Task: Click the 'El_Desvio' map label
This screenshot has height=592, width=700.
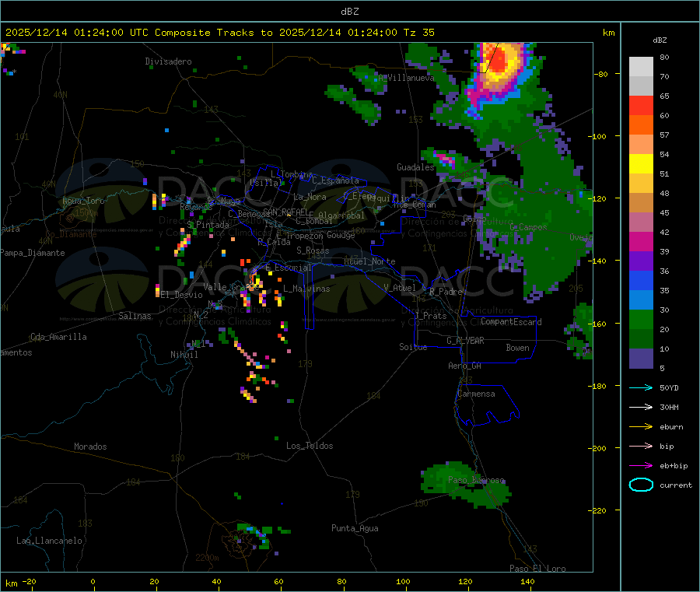Action: tap(181, 295)
